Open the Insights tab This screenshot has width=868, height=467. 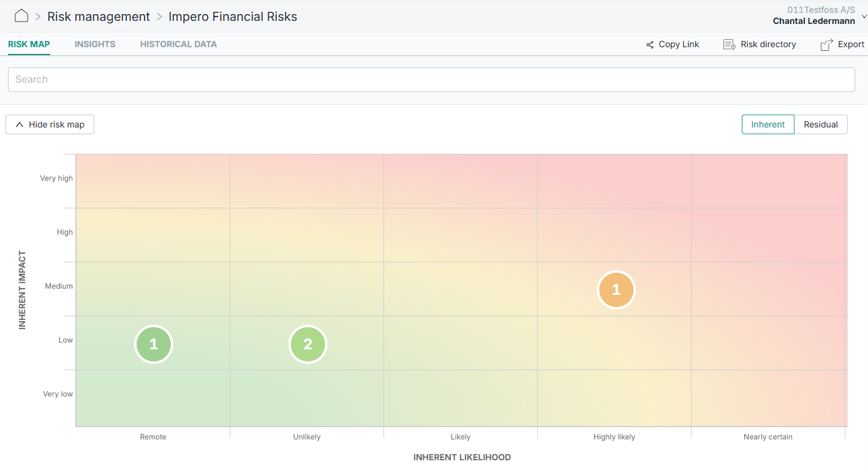pyautogui.click(x=95, y=44)
